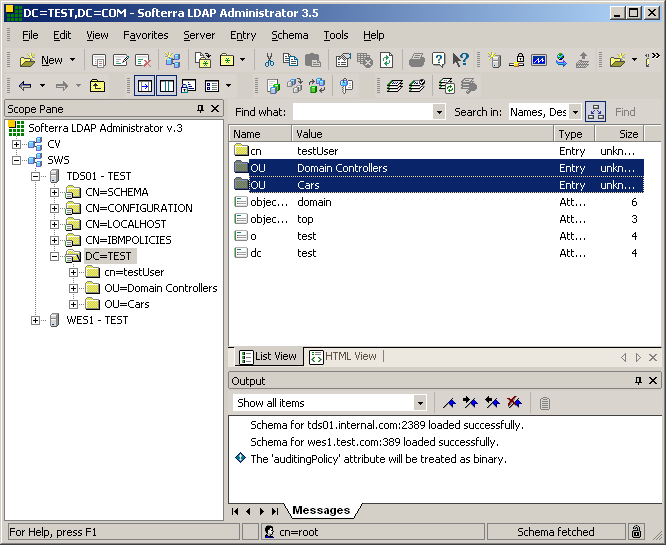This screenshot has height=545, width=666.
Task: Click the directory search icon beside Search in
Action: [595, 112]
